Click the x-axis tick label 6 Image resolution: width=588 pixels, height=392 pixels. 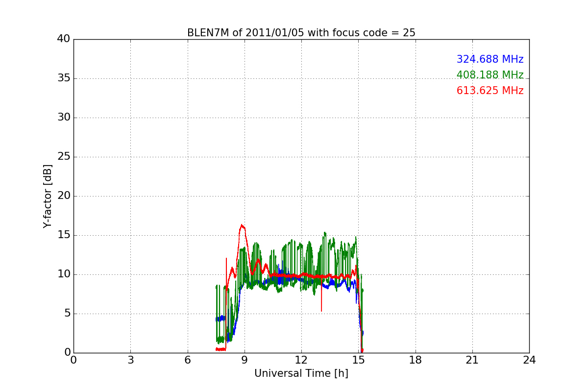point(187,360)
